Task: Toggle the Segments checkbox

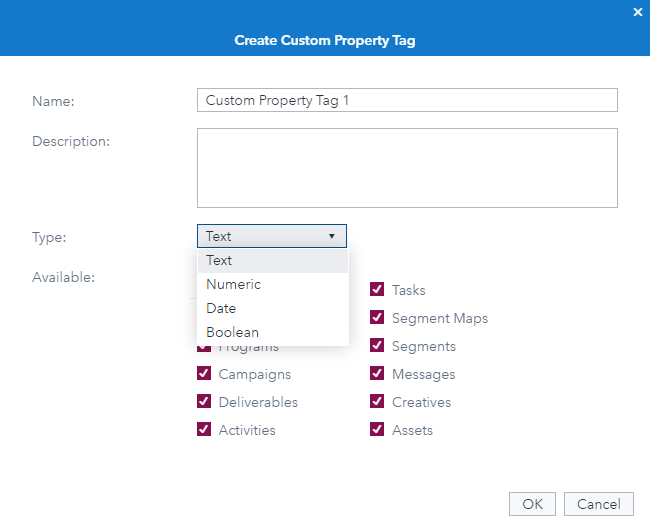Action: pos(377,346)
